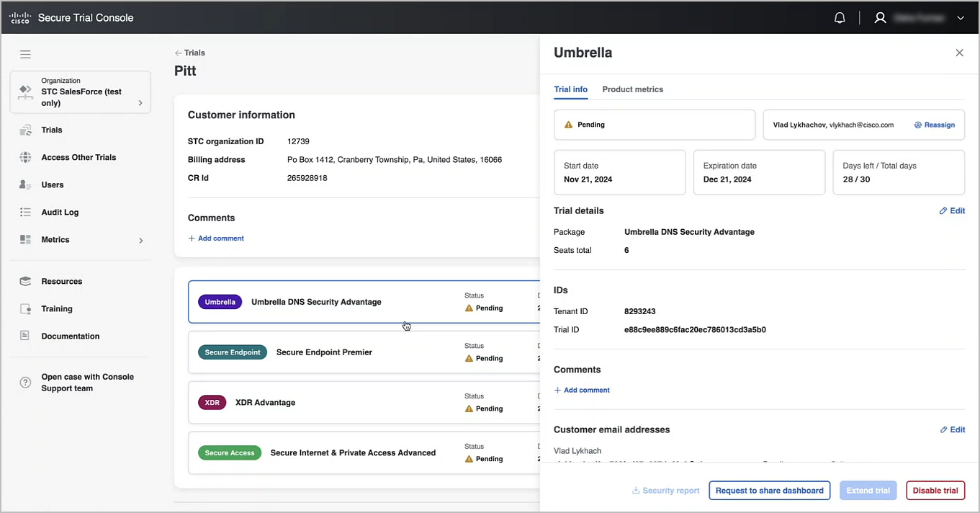This screenshot has width=980, height=513.
Task: Reassign the trial owner
Action: [x=935, y=125]
